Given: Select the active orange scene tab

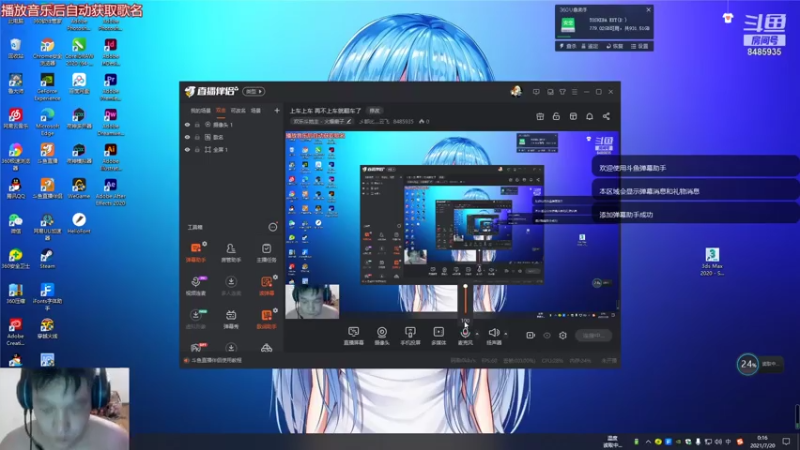Looking at the screenshot, I should coord(221,110).
